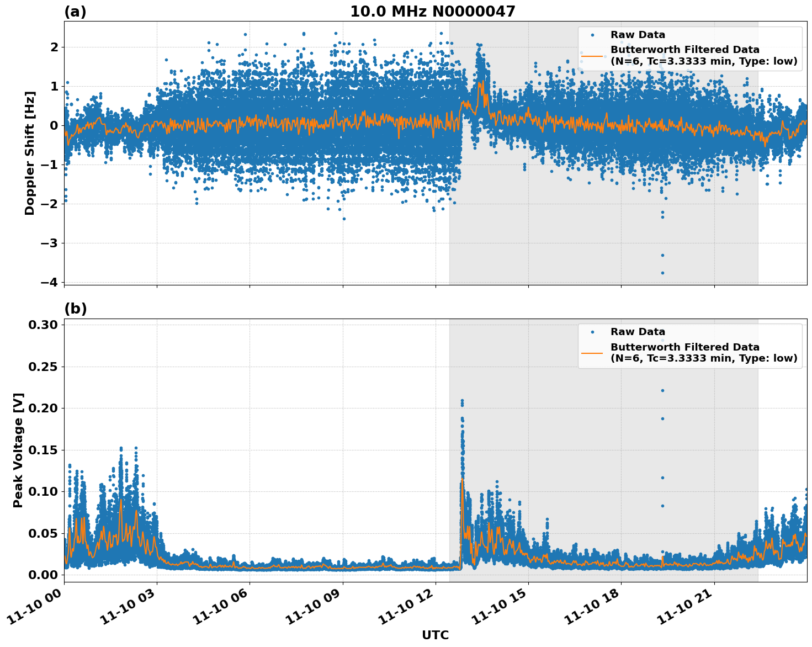Screen dimensions: 812x647
Task: Select the plot title 10.0 MHz N0000047
Action: click(x=434, y=11)
